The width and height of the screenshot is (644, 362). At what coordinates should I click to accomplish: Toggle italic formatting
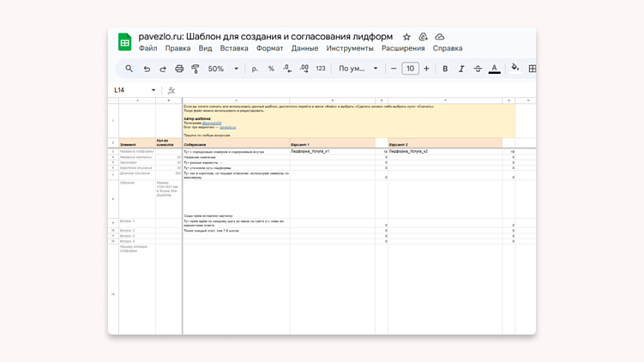pos(461,69)
